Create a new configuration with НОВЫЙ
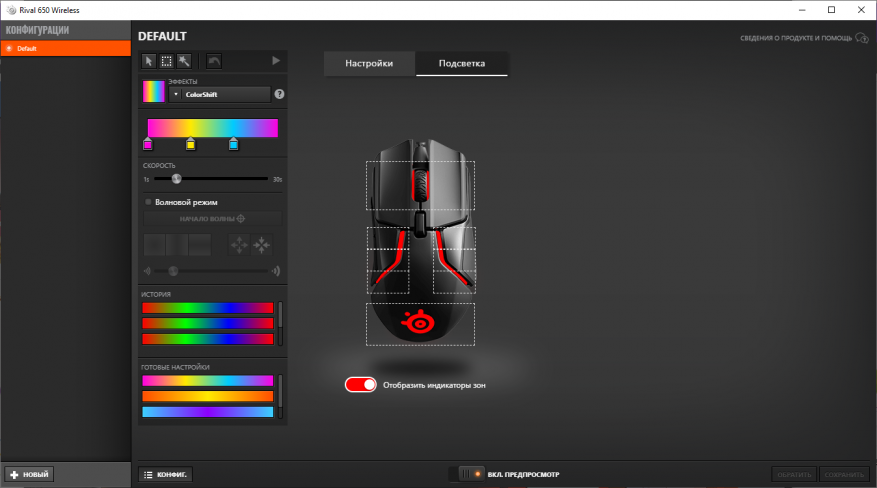877x488 pixels. (x=30, y=475)
